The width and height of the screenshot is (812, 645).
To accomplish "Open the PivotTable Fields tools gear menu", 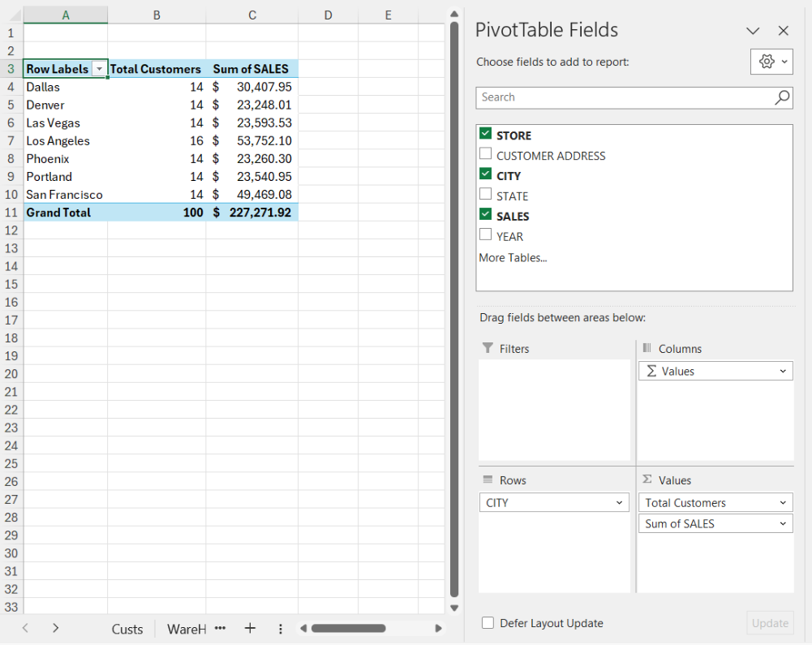I will point(771,62).
